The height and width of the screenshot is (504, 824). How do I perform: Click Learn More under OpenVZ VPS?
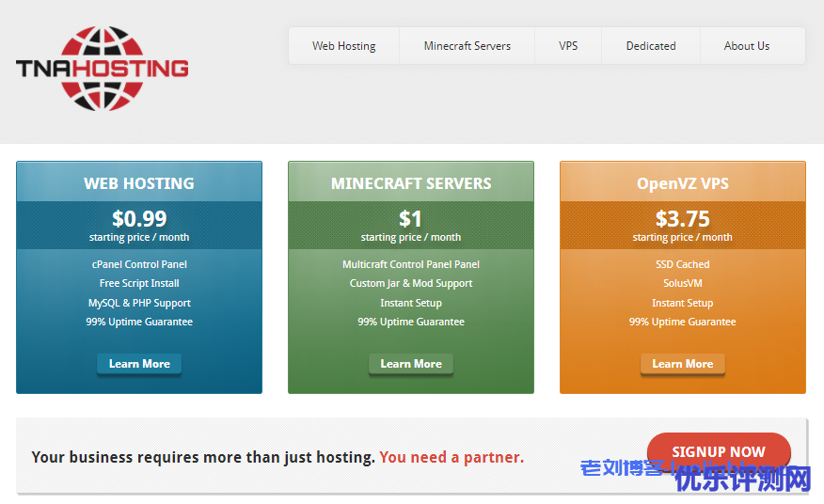click(x=683, y=364)
